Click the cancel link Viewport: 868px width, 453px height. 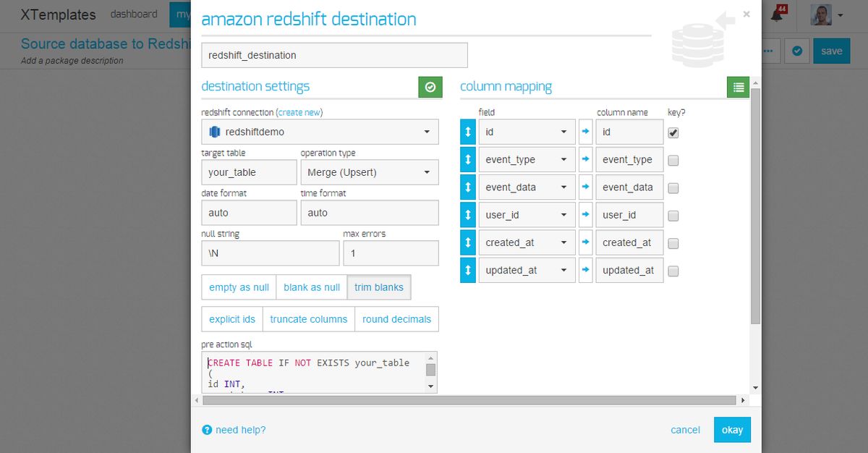coord(685,430)
